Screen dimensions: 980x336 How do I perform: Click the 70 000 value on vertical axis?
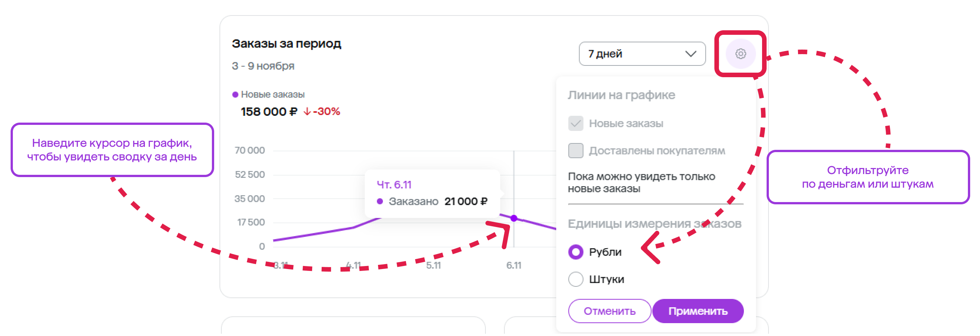[x=250, y=150]
